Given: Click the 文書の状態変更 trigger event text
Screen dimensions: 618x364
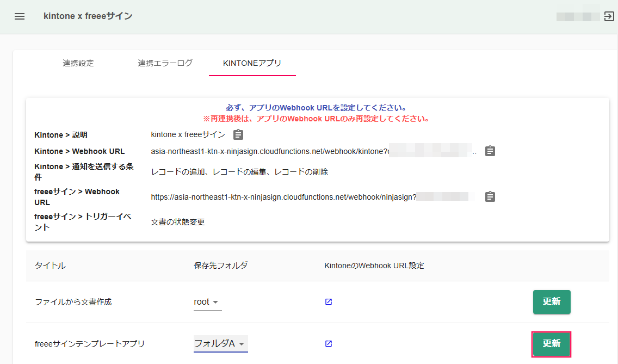Looking at the screenshot, I should point(178,222).
